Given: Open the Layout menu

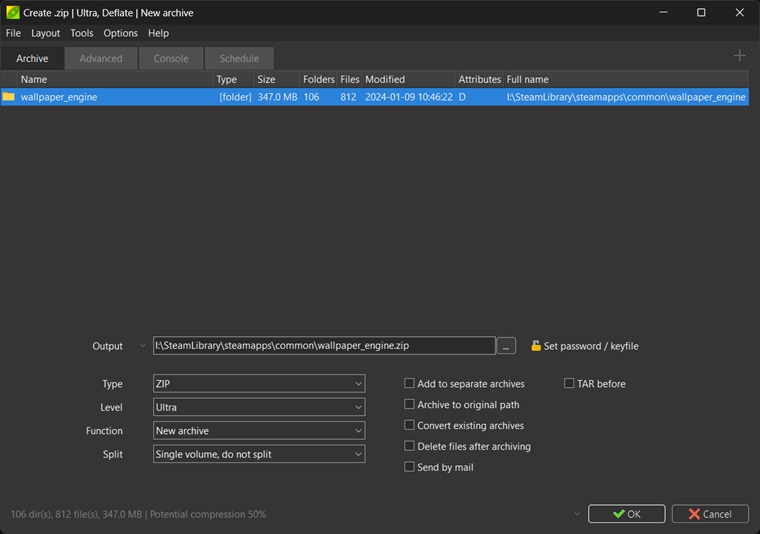Looking at the screenshot, I should point(46,33).
